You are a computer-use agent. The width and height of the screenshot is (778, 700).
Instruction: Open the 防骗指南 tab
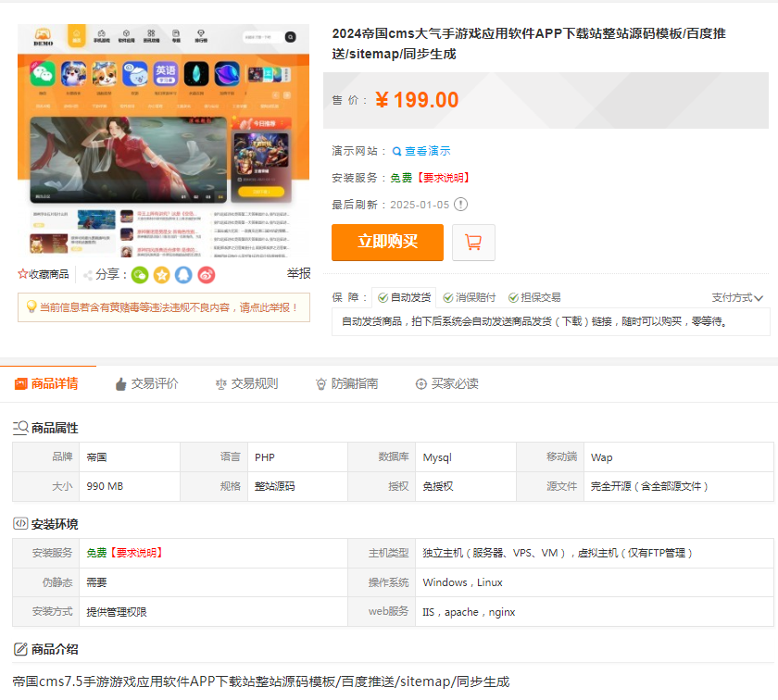(346, 383)
